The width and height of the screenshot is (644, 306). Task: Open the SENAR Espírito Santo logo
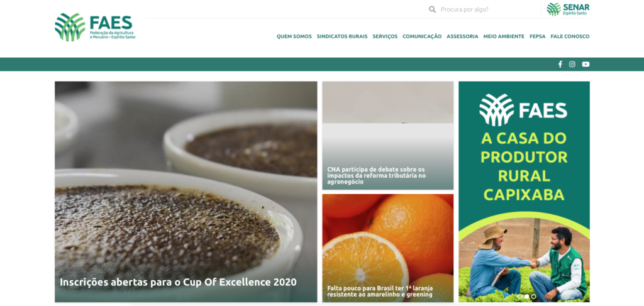(x=568, y=9)
